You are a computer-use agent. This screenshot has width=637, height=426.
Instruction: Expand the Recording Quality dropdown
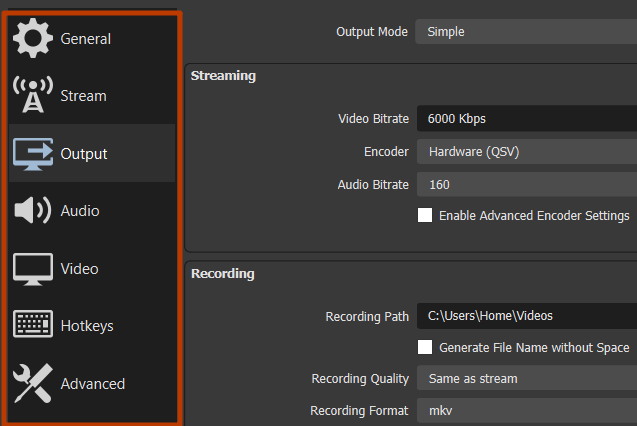pos(527,378)
